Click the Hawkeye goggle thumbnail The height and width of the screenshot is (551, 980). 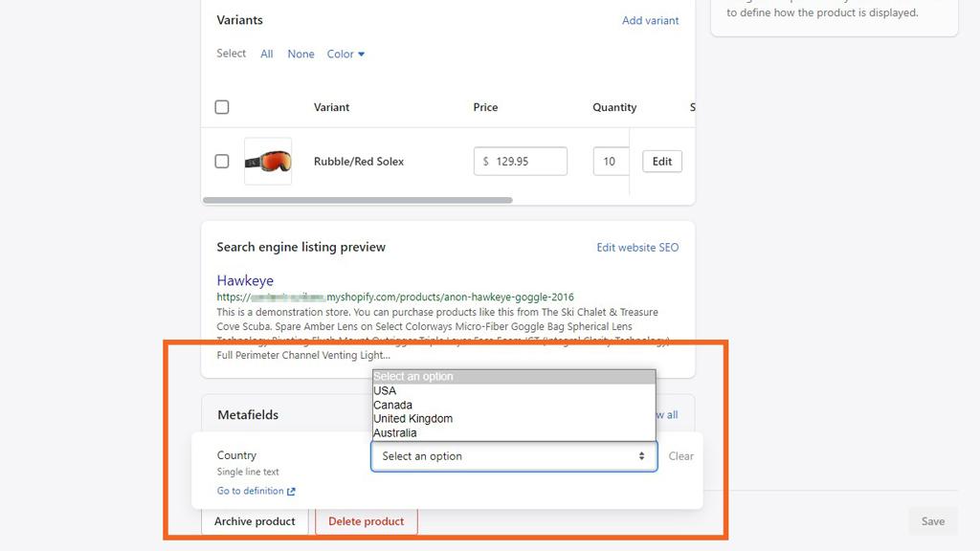268,162
